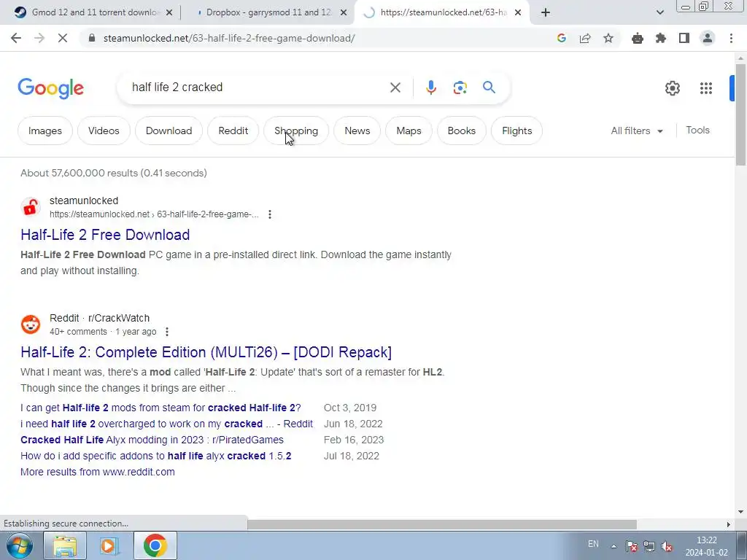Open the Chrome profile avatar
The image size is (747, 560).
(x=708, y=38)
